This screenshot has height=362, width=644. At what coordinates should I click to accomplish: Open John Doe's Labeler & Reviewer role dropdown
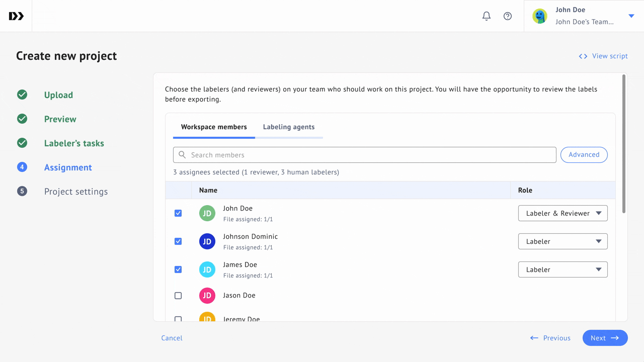pos(562,213)
